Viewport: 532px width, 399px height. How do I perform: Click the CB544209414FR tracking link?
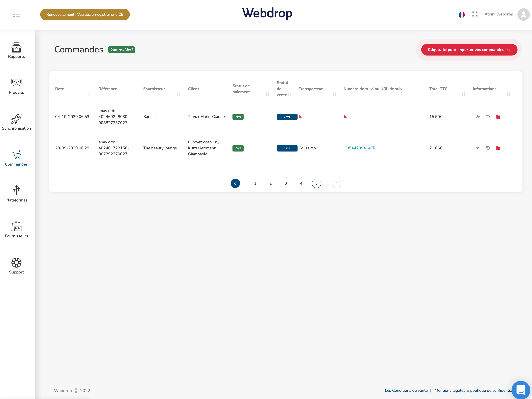pyautogui.click(x=359, y=148)
